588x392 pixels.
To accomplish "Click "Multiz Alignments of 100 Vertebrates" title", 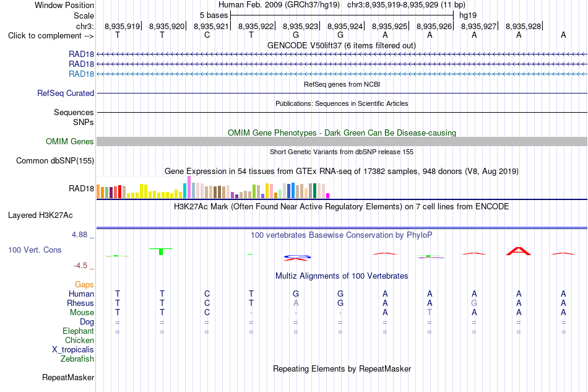I will [x=342, y=276].
